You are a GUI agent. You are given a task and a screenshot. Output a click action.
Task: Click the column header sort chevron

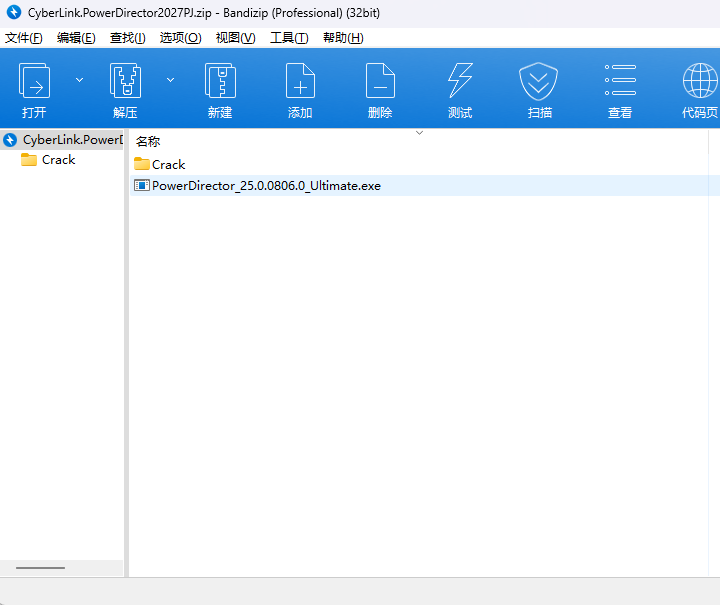click(x=419, y=133)
